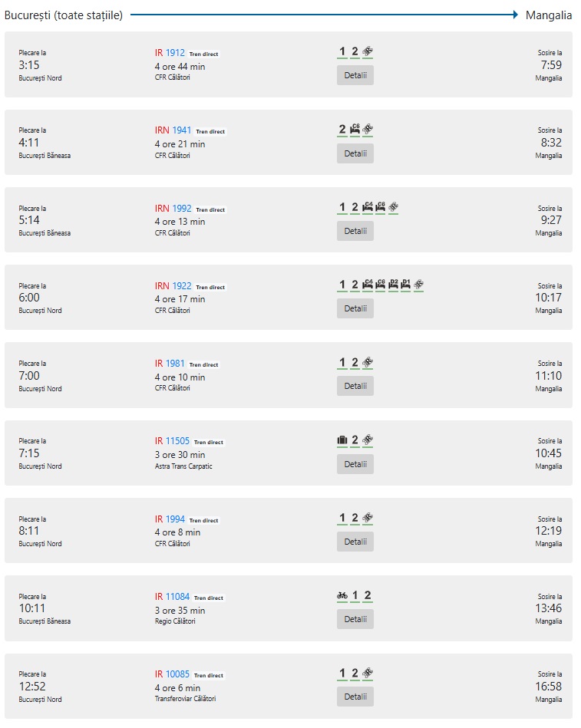This screenshot has width=581, height=728.
Task: Click the bicycle icon for IR 11084
Action: click(x=342, y=595)
